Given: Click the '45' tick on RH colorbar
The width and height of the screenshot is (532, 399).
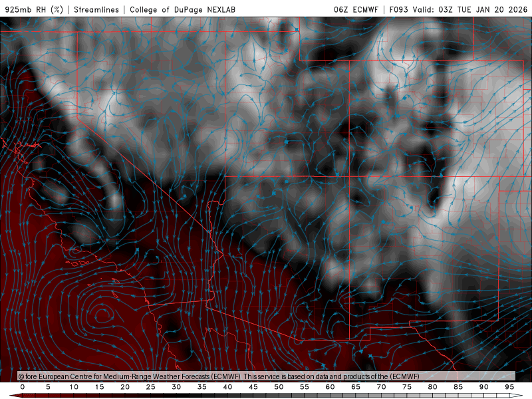Looking at the screenshot, I should (253, 387).
